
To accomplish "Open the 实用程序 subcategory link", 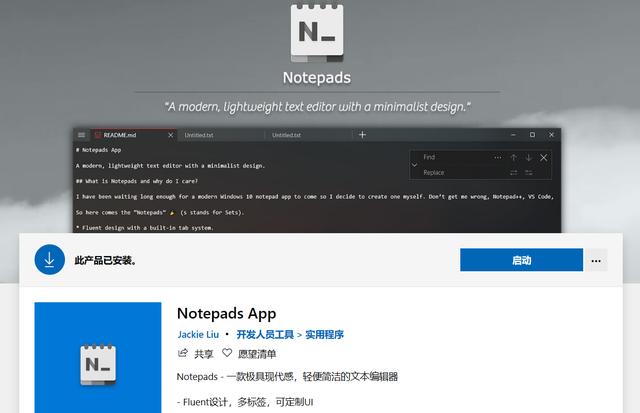I will pyautogui.click(x=324, y=335).
